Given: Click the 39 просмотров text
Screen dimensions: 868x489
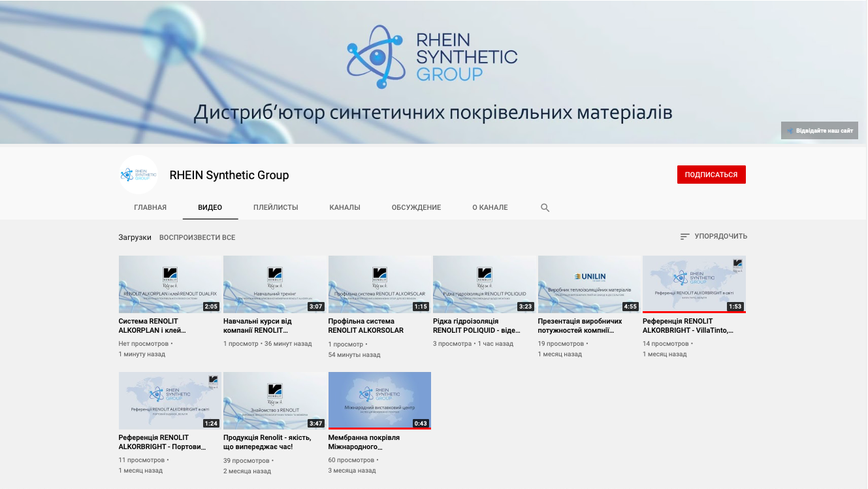Looking at the screenshot, I should [247, 460].
